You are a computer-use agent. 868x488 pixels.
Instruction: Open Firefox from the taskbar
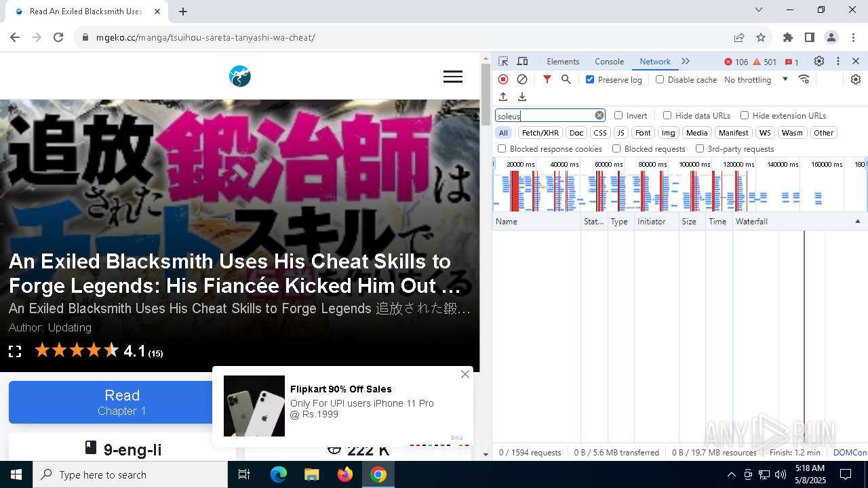click(x=345, y=474)
